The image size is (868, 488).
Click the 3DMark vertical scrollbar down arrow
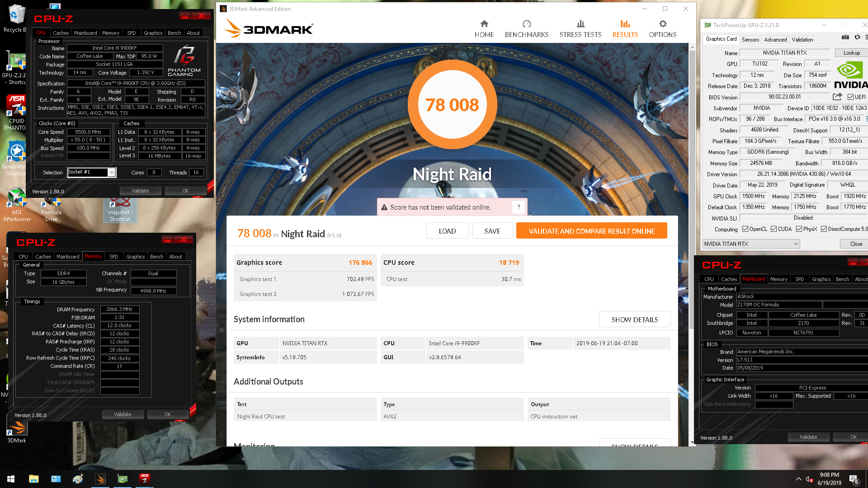(x=692, y=442)
